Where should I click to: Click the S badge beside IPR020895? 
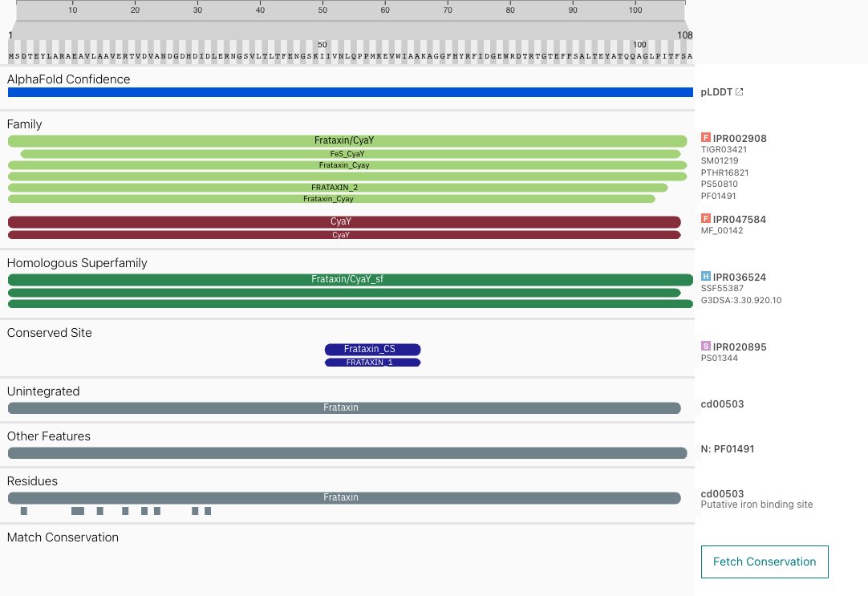(x=706, y=346)
